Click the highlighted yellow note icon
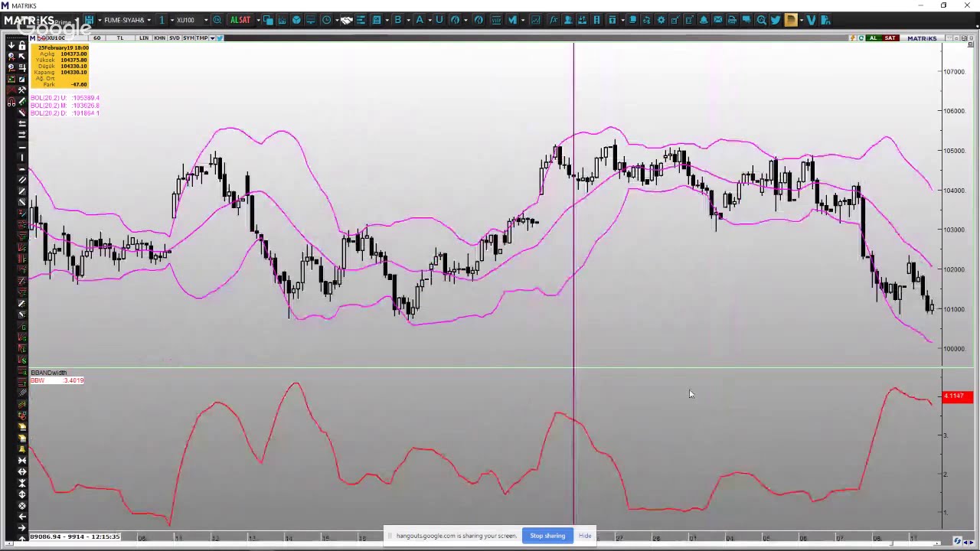The image size is (980, 551). (x=791, y=20)
